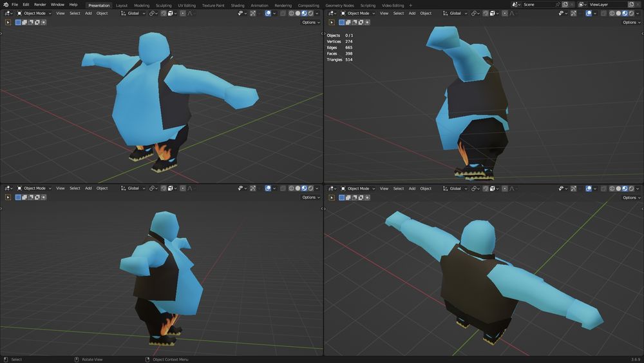Image resolution: width=644 pixels, height=363 pixels.
Task: Open View menu in top-left viewport
Action: pos(61,14)
